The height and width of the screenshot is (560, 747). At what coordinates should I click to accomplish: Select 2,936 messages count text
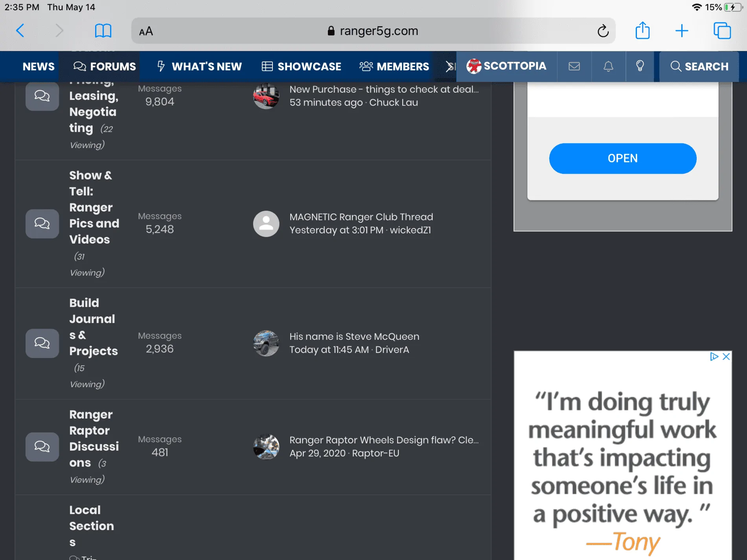point(160,349)
